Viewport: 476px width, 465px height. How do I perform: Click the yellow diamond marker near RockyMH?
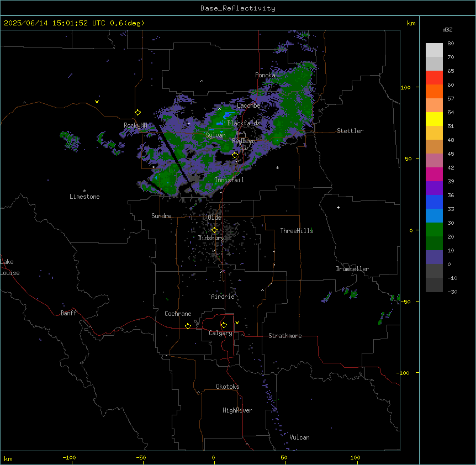point(137,112)
